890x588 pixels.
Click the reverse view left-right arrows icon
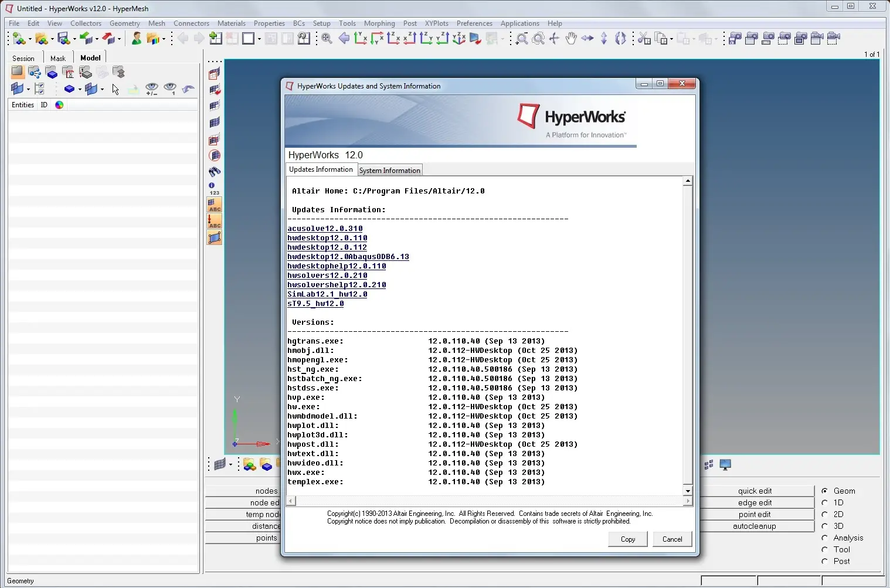point(587,39)
